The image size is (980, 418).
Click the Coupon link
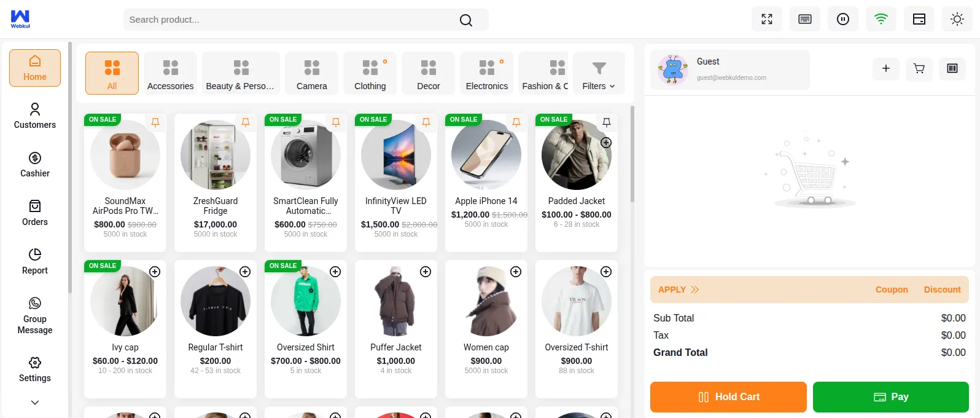point(892,290)
